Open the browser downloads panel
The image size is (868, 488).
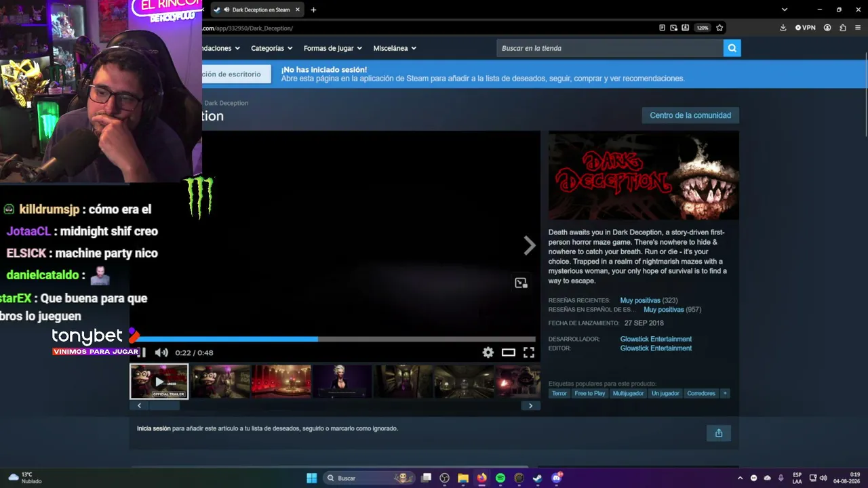click(x=783, y=28)
